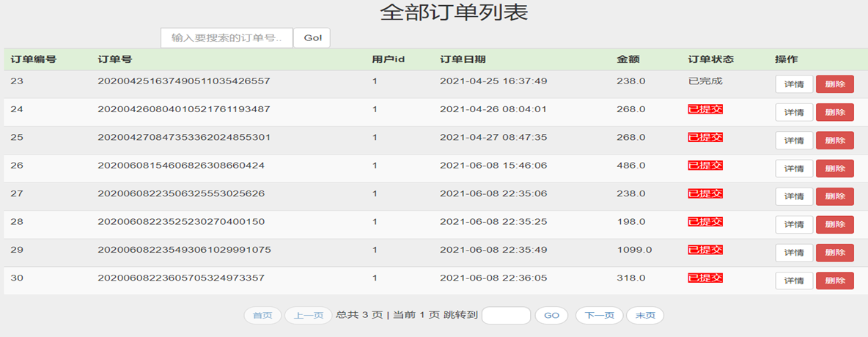The width and height of the screenshot is (868, 337).
Task: Click date 2021-06-08 15:46:06
Action: coord(493,165)
